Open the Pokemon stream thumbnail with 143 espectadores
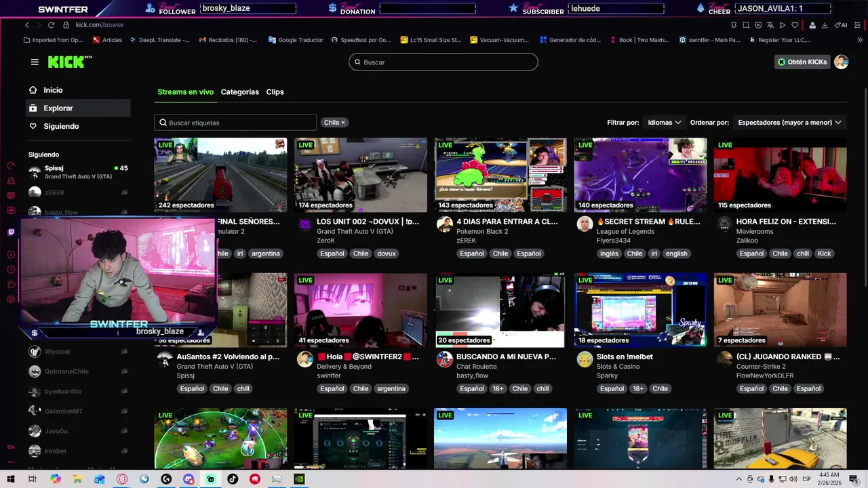 click(x=500, y=176)
